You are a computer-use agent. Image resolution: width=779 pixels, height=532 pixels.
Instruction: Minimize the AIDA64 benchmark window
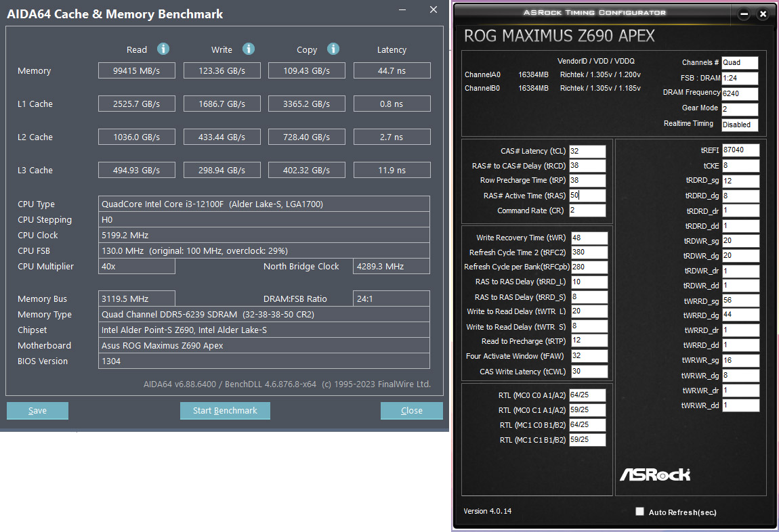pyautogui.click(x=402, y=10)
